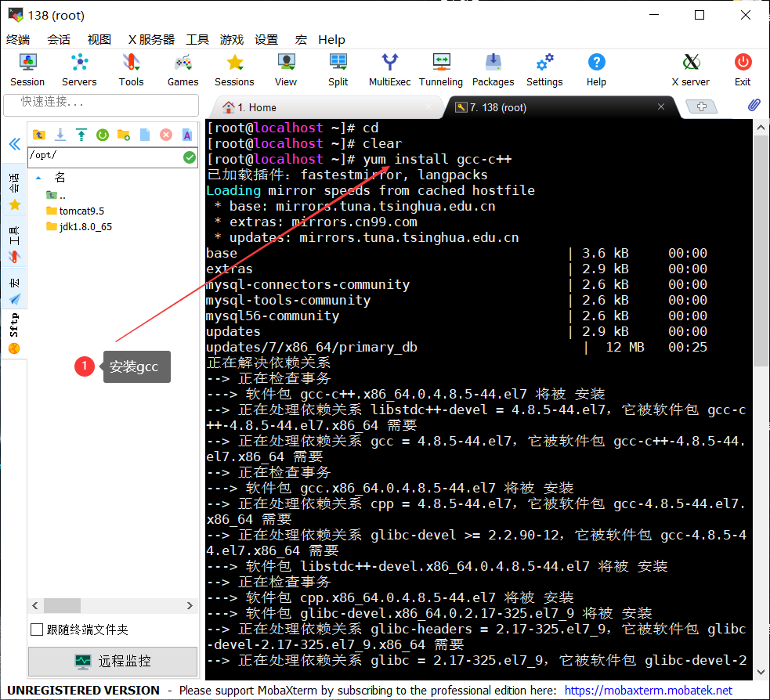Viewport: 770px width, 700px height.
Task: Create a new file in SFTP panel
Action: pos(145,135)
